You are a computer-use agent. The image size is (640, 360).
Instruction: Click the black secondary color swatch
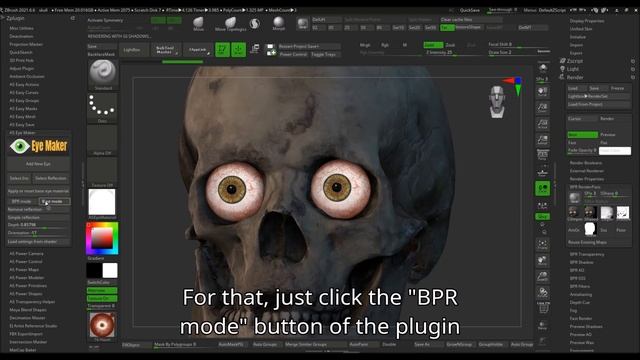pyautogui.click(x=94, y=270)
